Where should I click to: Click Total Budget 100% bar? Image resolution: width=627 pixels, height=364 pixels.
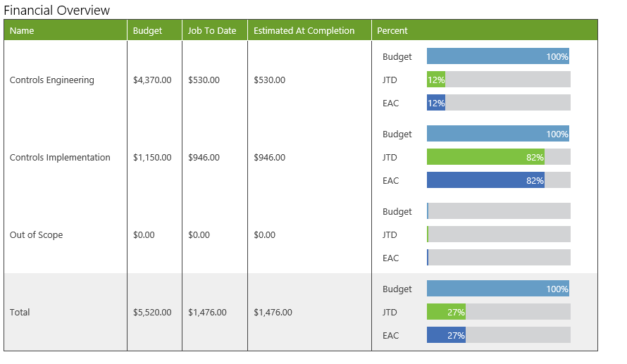click(498, 289)
